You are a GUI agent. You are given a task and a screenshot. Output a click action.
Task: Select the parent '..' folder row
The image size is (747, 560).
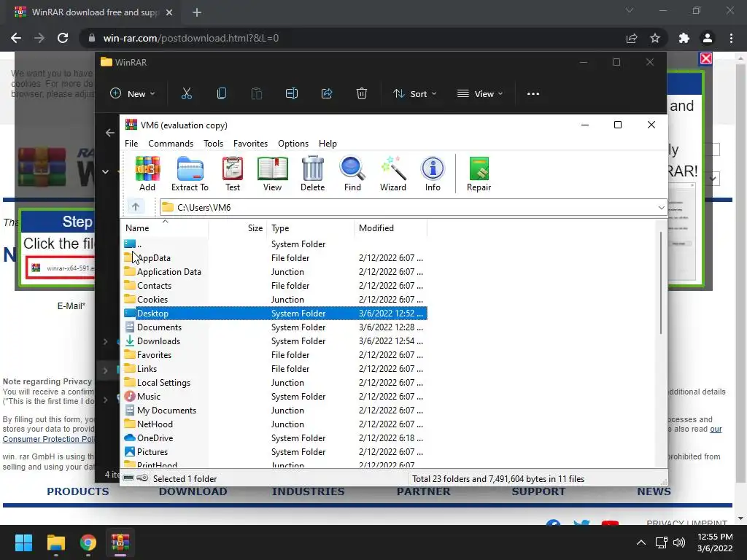274,244
